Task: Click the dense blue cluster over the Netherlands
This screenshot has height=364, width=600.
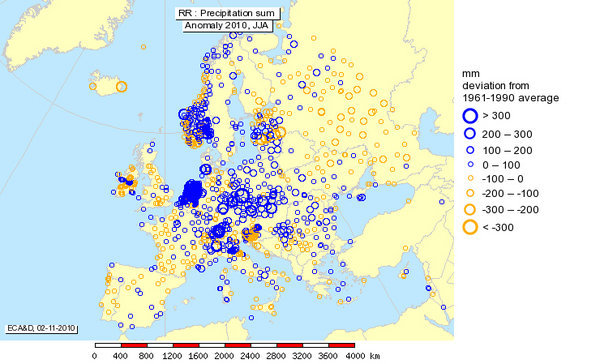Action: 192,192
